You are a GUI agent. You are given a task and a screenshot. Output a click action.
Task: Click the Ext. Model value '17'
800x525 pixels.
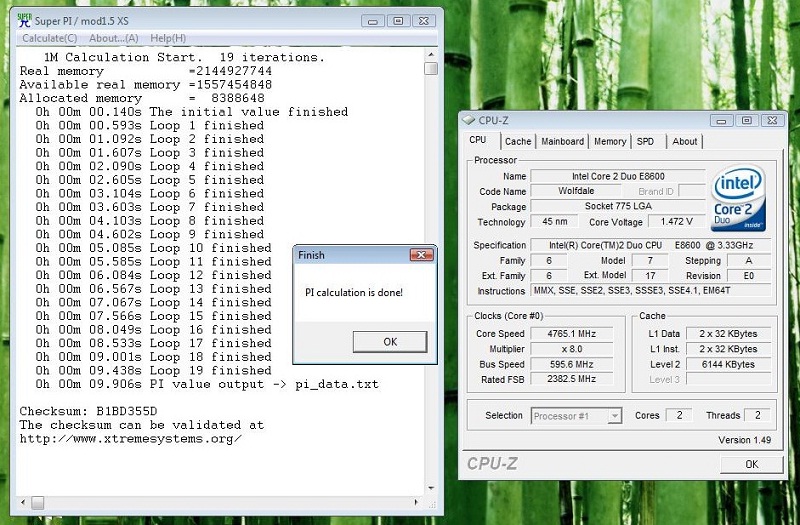(x=650, y=276)
